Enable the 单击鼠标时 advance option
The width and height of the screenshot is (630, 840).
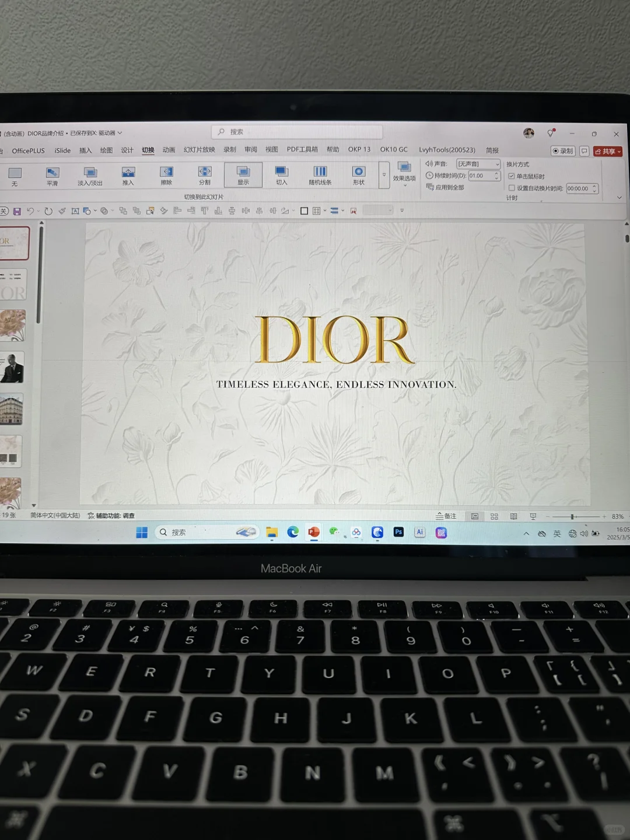[512, 176]
